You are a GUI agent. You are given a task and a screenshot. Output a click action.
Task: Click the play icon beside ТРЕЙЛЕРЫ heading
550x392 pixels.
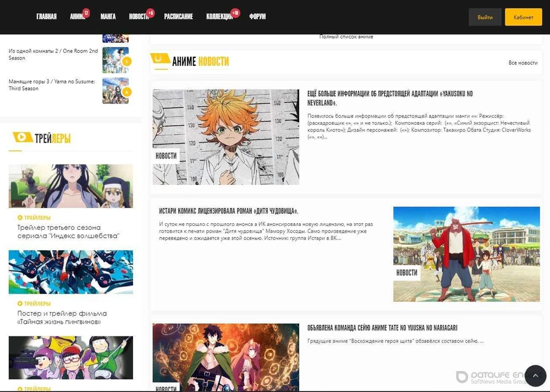pos(22,137)
